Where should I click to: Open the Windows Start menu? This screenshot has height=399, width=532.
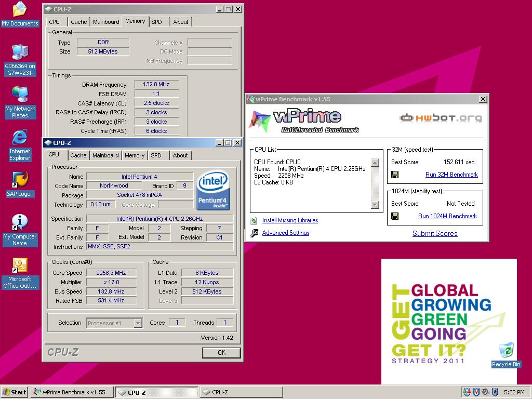(x=14, y=392)
